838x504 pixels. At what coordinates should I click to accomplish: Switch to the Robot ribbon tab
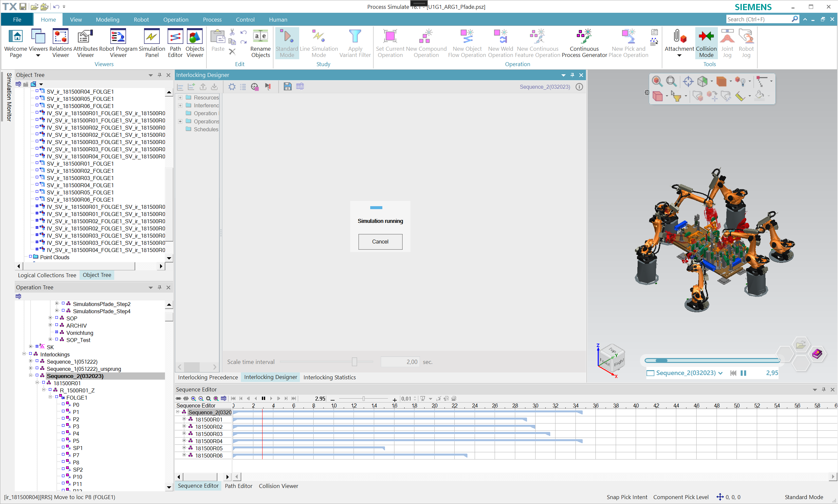[x=141, y=20]
